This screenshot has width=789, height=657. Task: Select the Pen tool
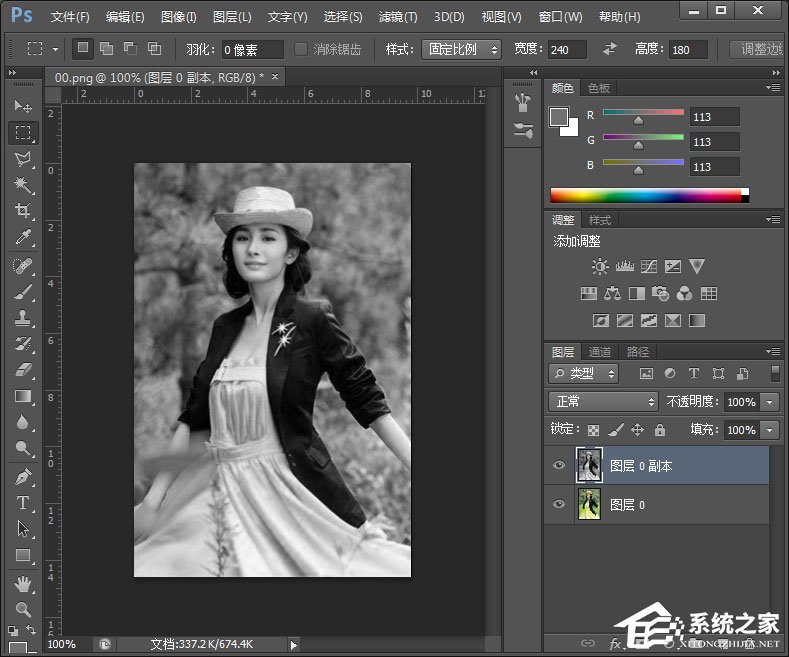(x=22, y=477)
